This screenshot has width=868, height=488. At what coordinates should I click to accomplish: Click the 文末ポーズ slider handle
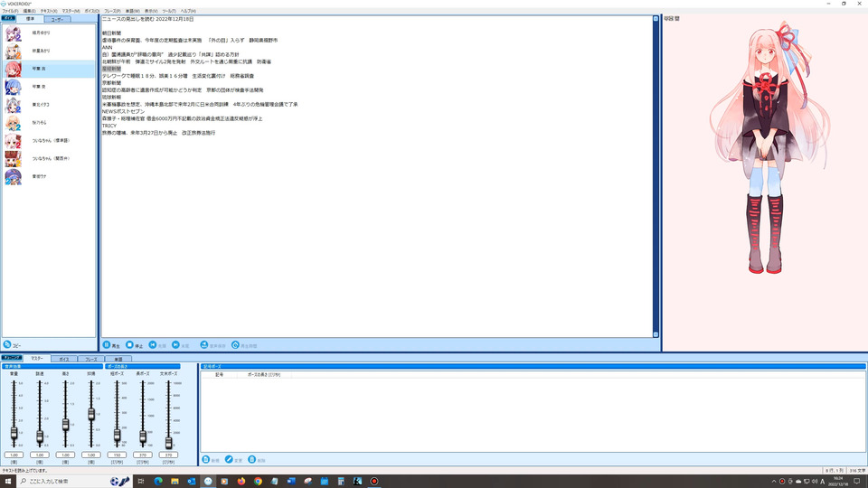coord(168,442)
